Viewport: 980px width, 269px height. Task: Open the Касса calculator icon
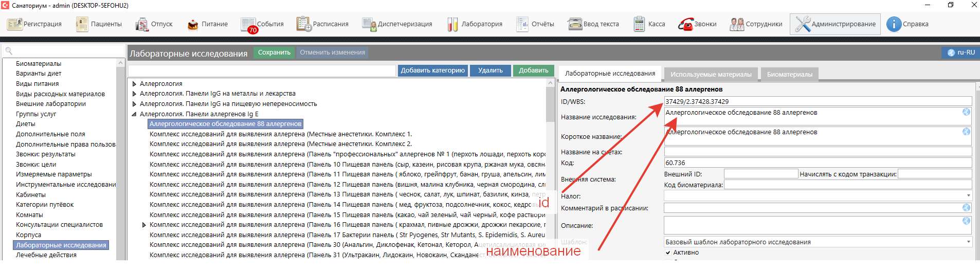coord(639,24)
